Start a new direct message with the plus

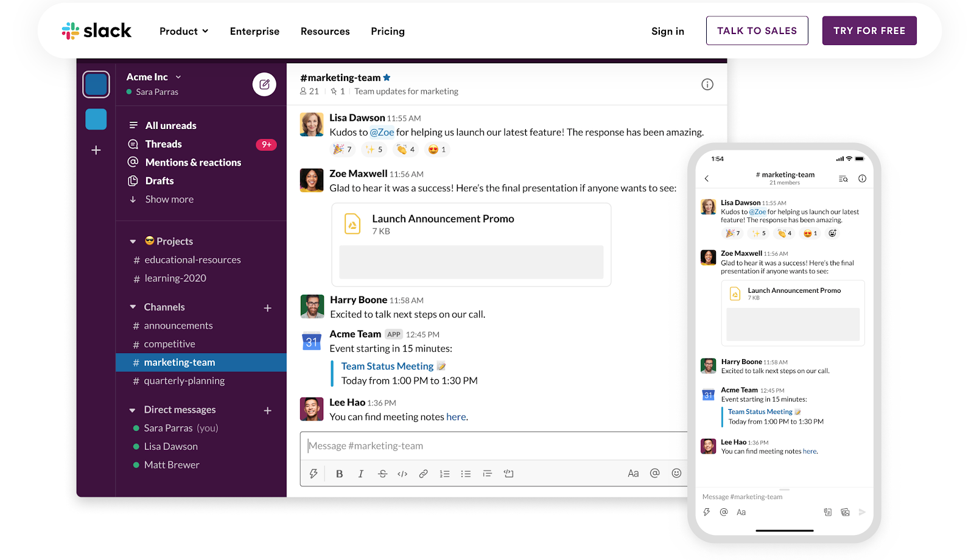point(267,410)
